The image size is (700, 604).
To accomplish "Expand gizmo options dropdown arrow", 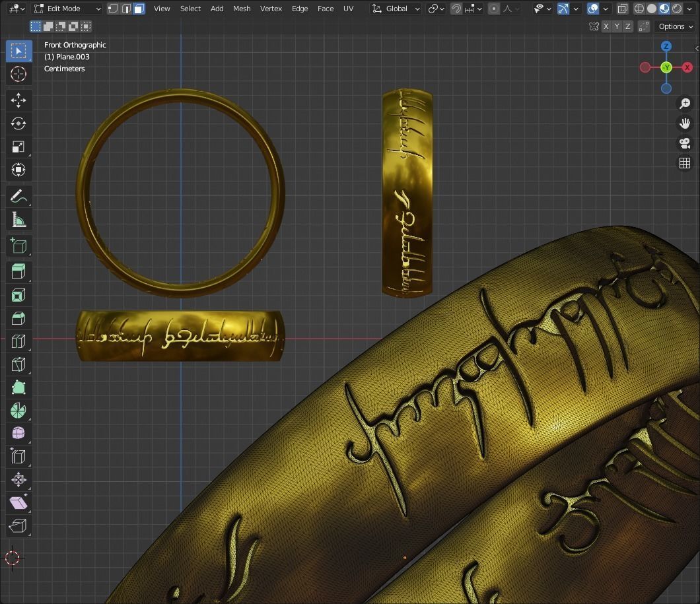I will tap(576, 9).
